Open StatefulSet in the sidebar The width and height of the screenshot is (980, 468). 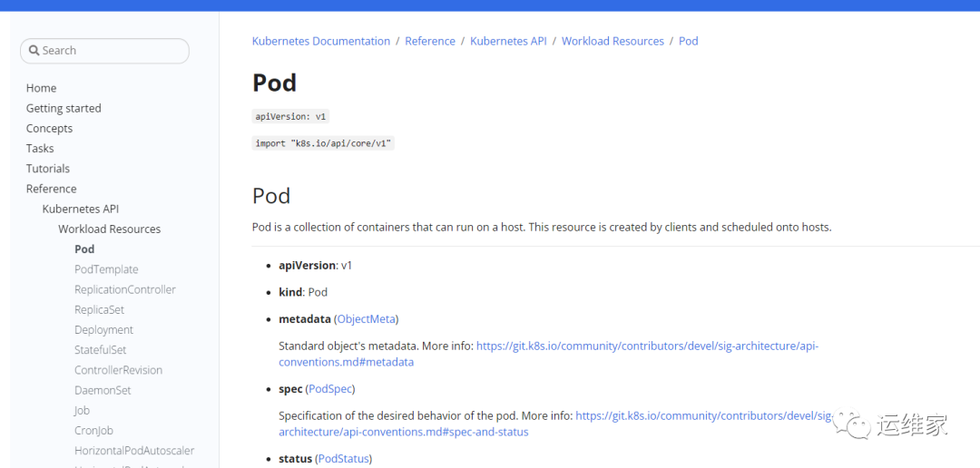point(101,350)
